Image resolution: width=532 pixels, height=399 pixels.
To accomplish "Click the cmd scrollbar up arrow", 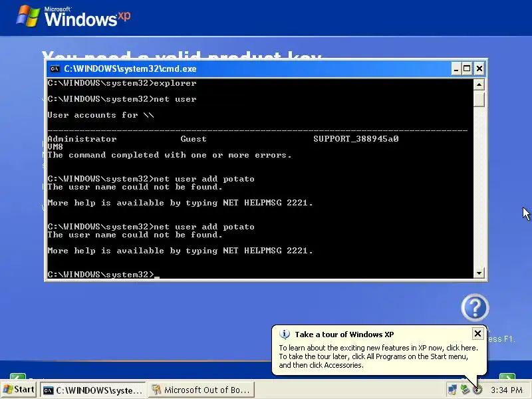I will 479,84.
